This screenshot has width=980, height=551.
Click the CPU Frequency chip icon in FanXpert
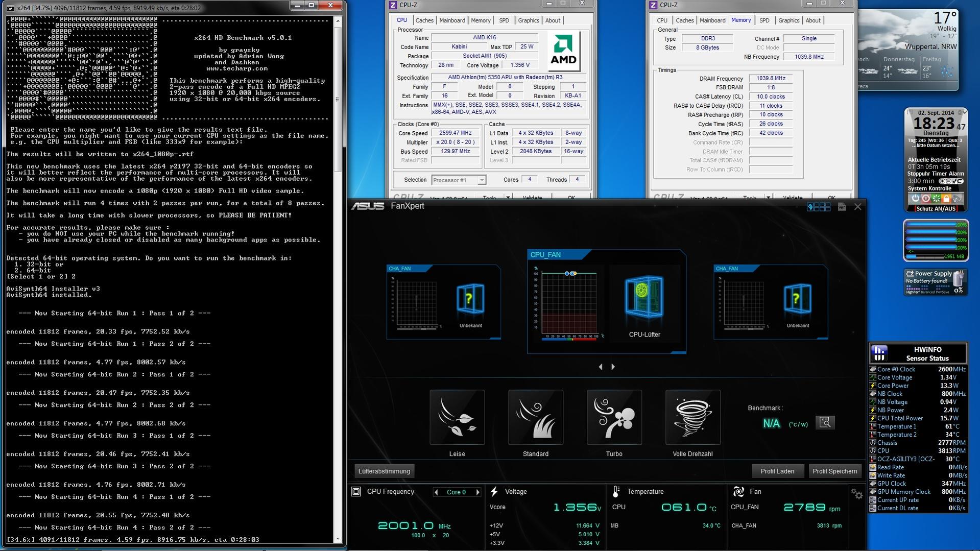tap(356, 492)
